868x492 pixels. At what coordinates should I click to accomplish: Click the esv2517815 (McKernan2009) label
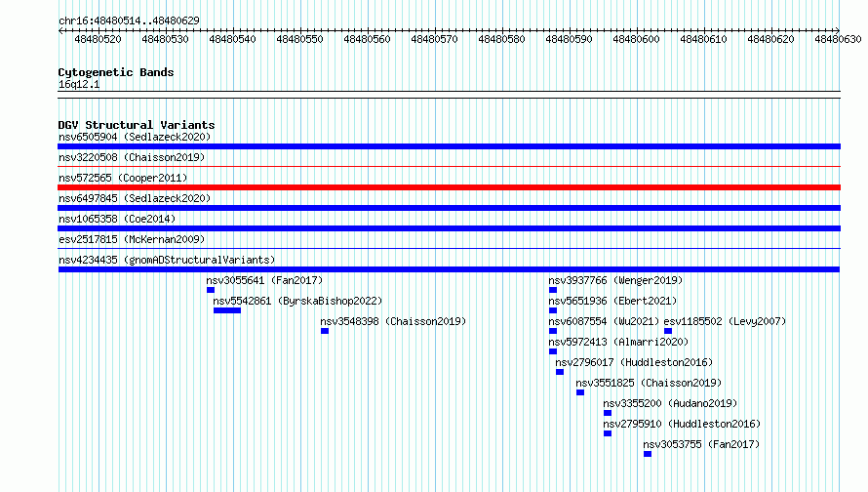[x=132, y=239]
